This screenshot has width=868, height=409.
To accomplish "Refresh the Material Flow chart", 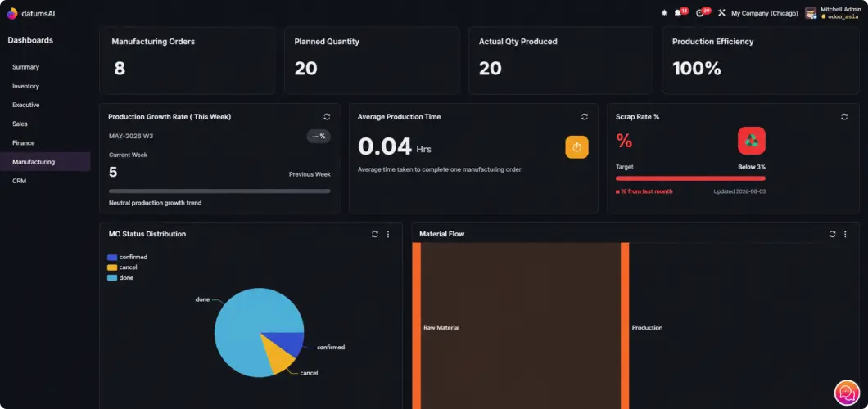I will (x=832, y=234).
